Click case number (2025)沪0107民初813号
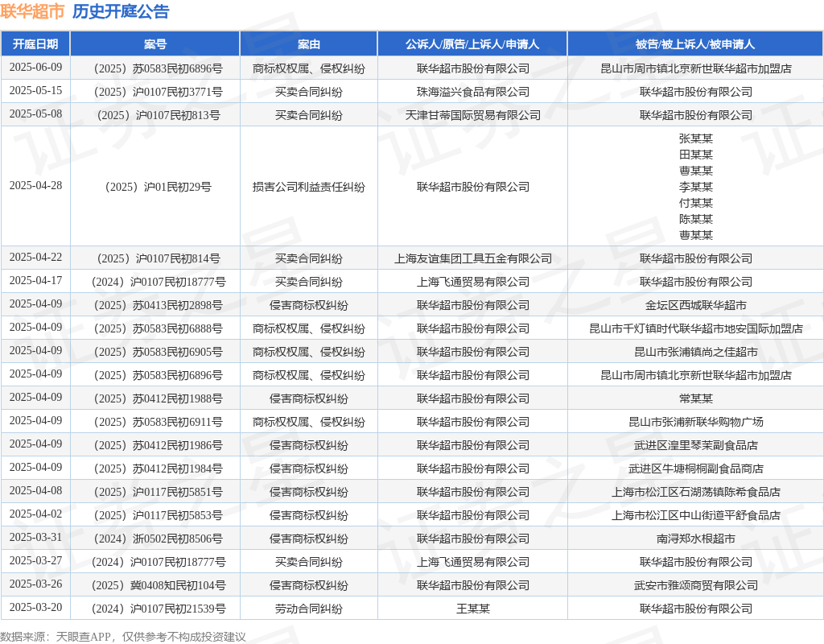Image resolution: width=824 pixels, height=644 pixels. coord(159,115)
